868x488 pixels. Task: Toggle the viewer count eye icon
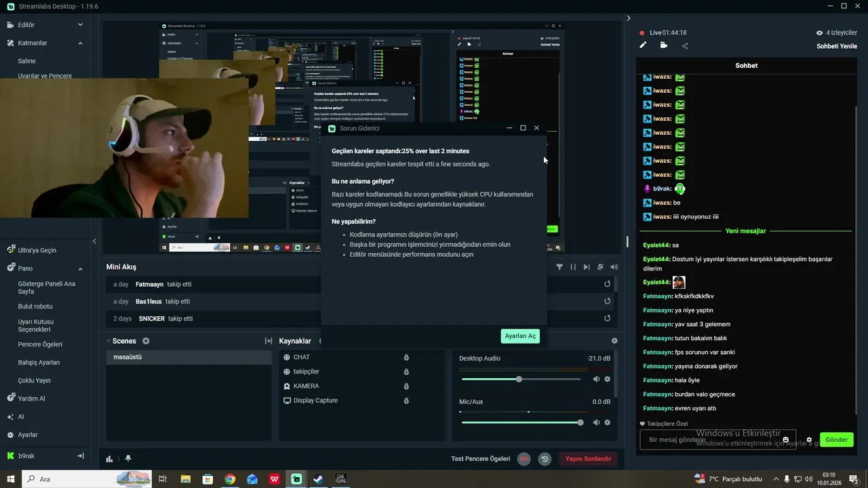click(819, 33)
